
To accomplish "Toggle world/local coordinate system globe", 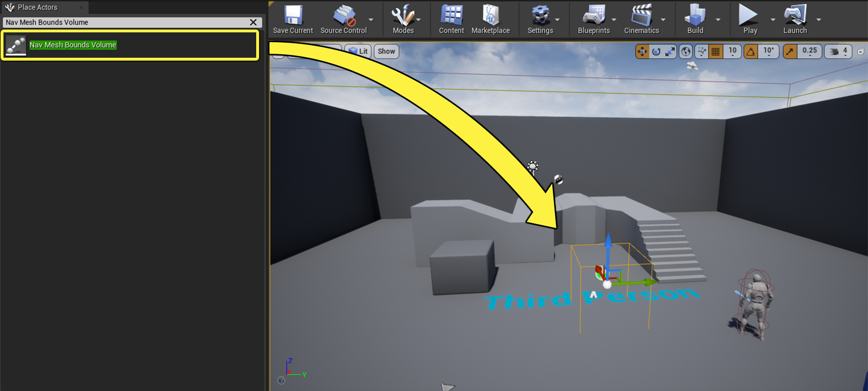I will pos(685,51).
